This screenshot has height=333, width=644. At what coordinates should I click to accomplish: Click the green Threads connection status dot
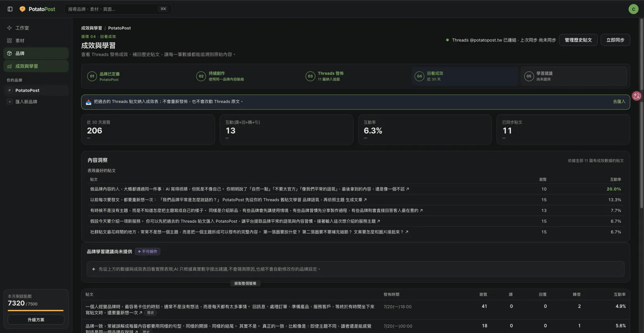coord(447,40)
